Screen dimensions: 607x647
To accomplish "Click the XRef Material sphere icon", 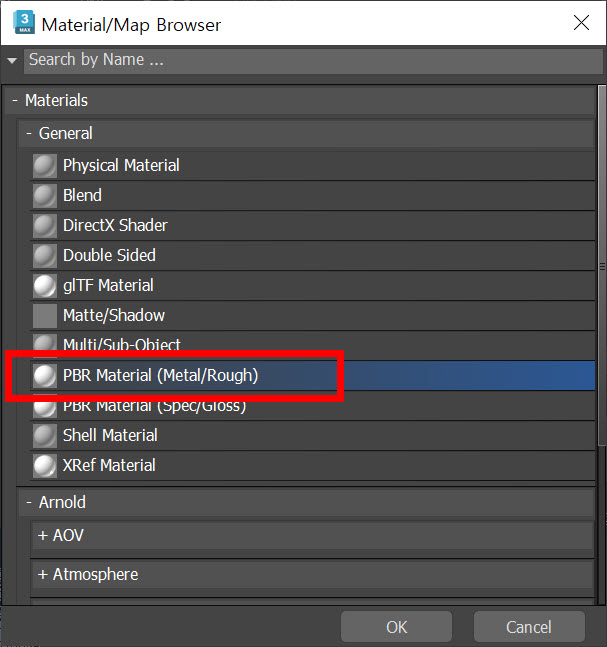I will coord(45,466).
